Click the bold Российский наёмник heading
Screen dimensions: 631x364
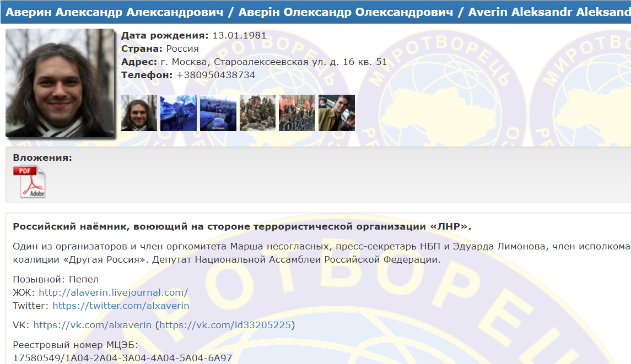[242, 226]
